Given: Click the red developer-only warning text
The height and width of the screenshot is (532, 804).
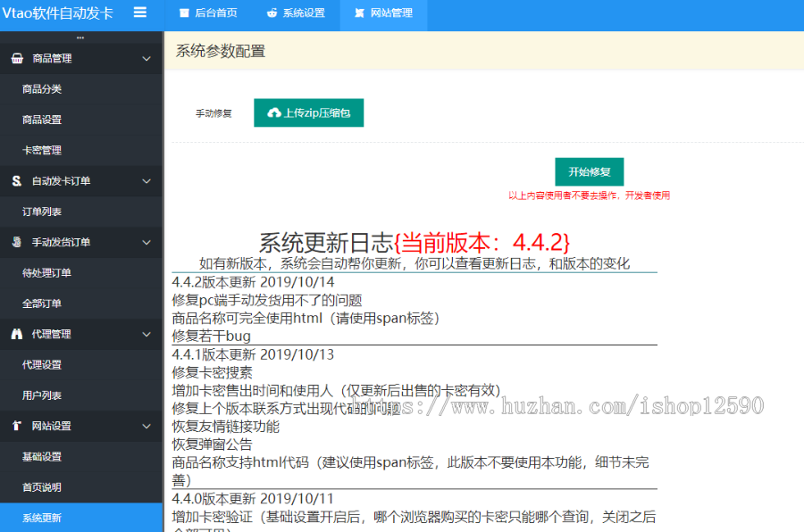Looking at the screenshot, I should (x=590, y=195).
